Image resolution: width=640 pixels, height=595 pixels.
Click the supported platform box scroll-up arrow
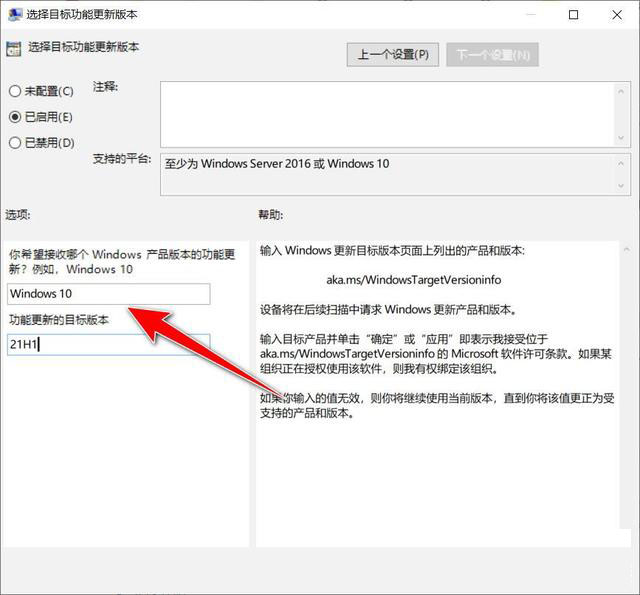click(x=621, y=163)
